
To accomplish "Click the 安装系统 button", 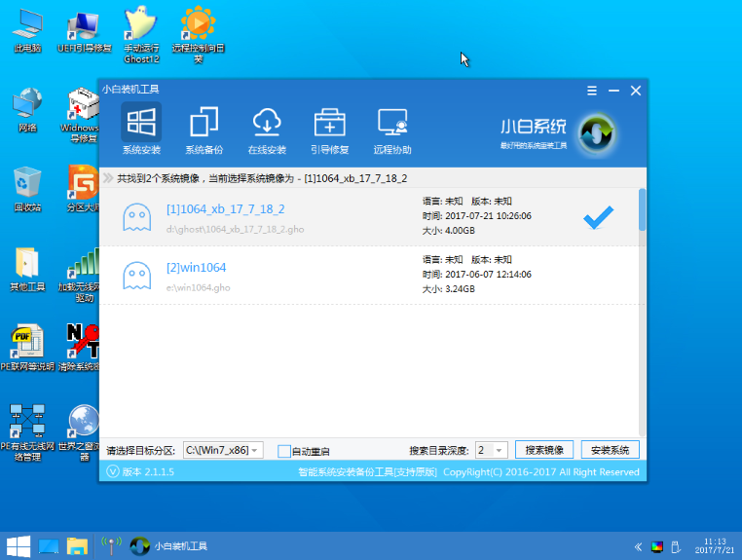I will tap(610, 450).
